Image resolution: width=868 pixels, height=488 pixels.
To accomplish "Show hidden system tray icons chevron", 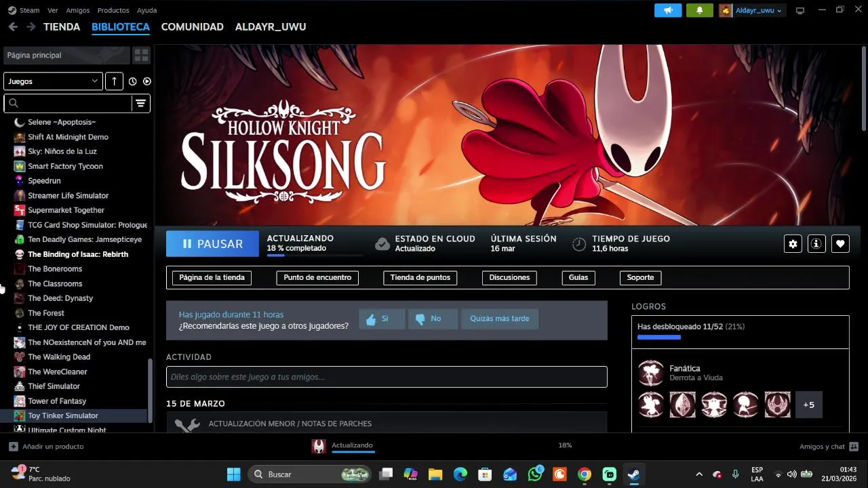I will (699, 474).
